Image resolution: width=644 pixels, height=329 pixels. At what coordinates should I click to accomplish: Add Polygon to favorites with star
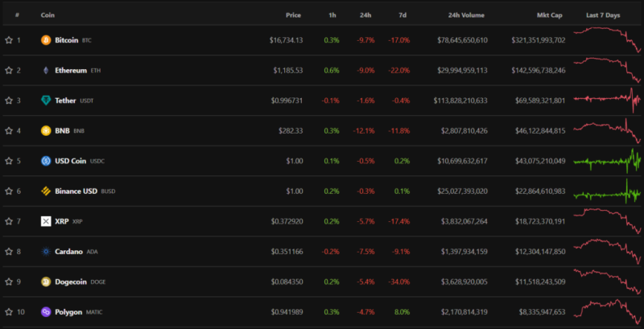point(9,312)
